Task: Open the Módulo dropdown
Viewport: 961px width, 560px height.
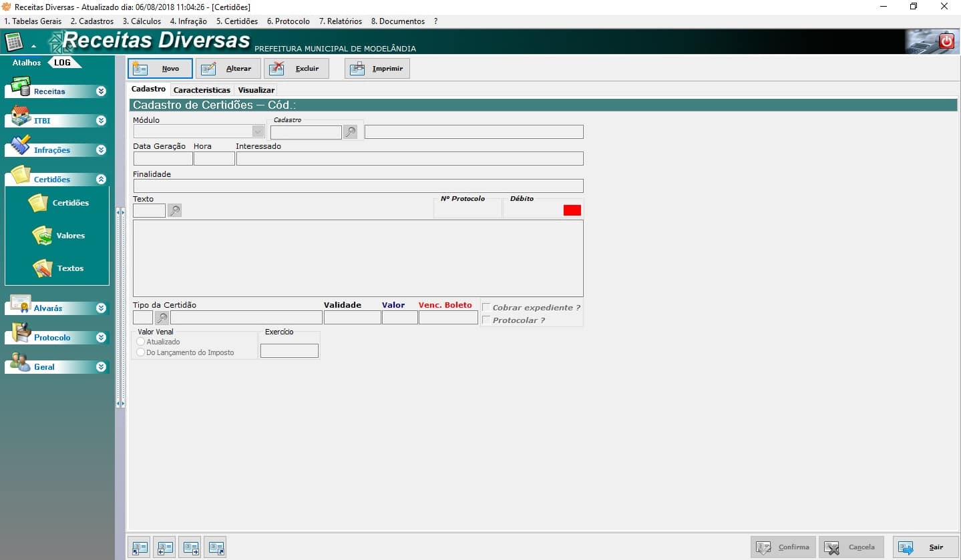Action: [258, 132]
